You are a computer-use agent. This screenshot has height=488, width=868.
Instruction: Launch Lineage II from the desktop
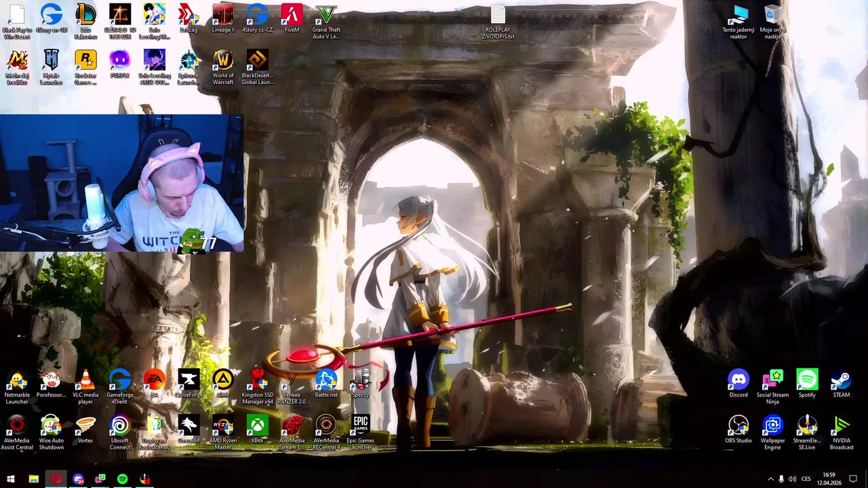tap(223, 20)
